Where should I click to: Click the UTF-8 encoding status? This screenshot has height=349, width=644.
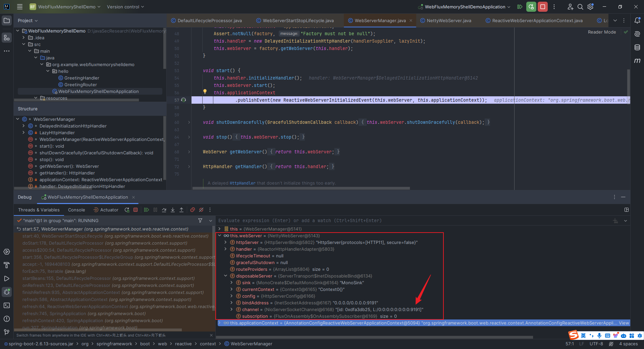click(596, 344)
